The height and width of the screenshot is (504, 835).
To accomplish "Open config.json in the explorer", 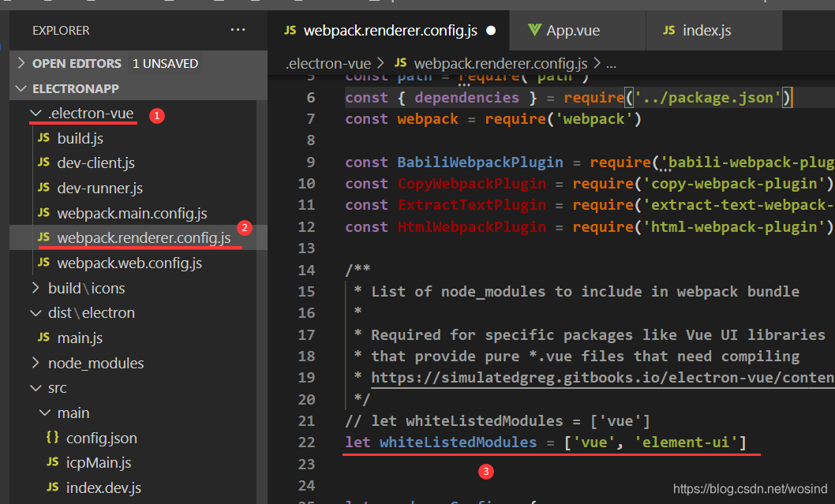I will click(101, 438).
